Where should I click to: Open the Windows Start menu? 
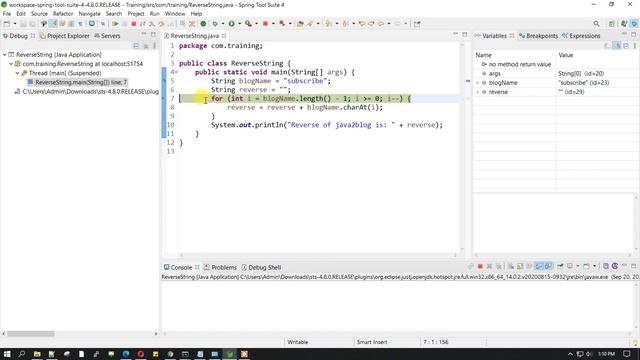tap(7, 354)
